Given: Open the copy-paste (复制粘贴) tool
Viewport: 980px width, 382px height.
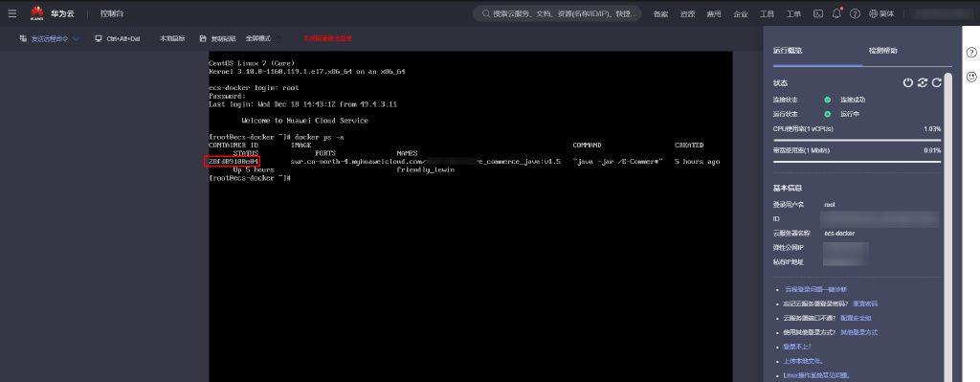Looking at the screenshot, I should (x=217, y=38).
